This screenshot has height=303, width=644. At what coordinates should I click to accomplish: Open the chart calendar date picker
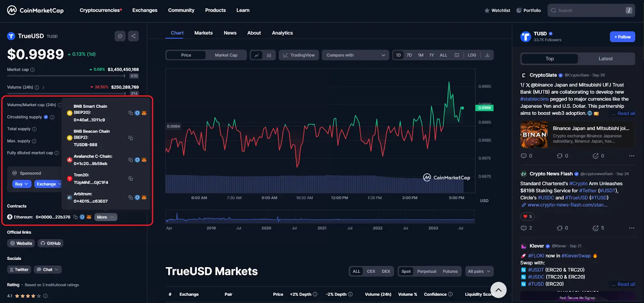[x=457, y=55]
